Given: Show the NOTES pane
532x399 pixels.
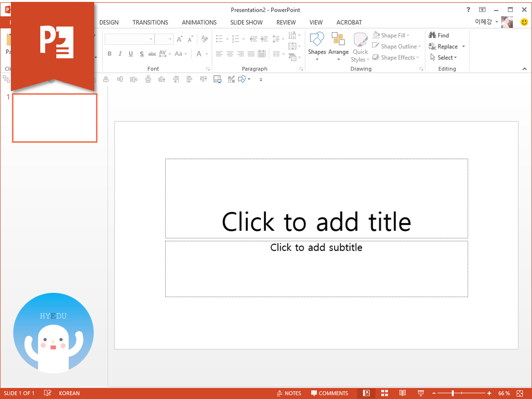Looking at the screenshot, I should [289, 393].
